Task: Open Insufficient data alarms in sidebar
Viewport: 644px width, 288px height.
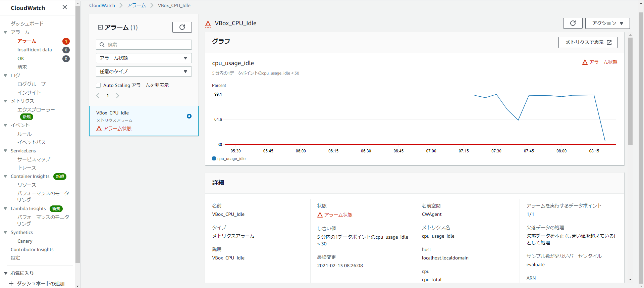Action: click(x=35, y=50)
